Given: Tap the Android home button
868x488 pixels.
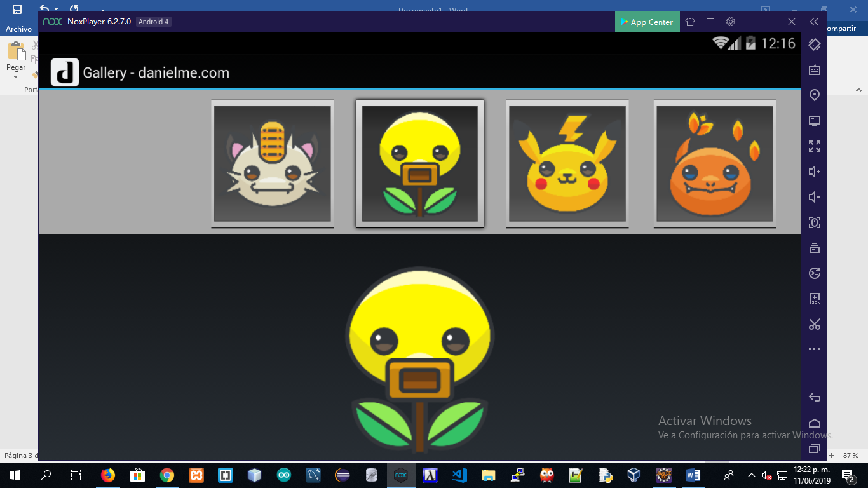Looking at the screenshot, I should click(815, 423).
